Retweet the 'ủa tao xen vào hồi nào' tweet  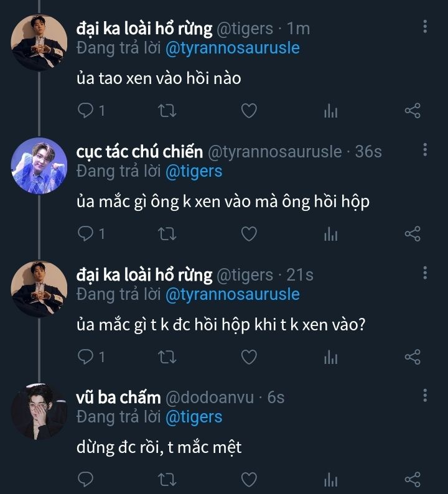pos(167,111)
